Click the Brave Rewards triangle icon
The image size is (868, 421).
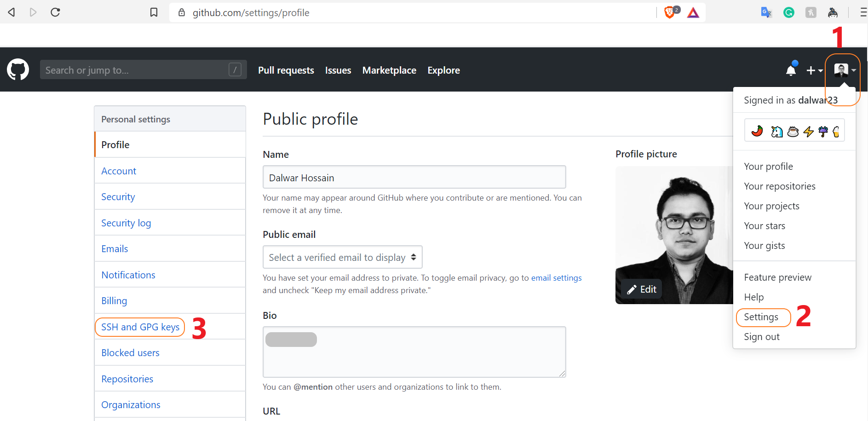[693, 12]
